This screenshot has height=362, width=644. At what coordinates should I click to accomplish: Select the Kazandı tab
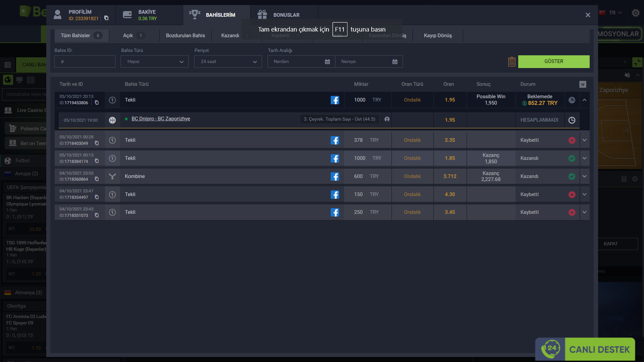[x=236, y=36]
